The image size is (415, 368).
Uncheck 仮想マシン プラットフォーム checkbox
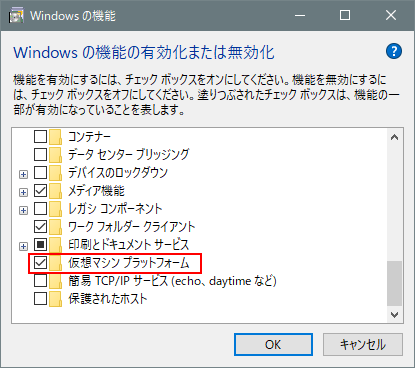[x=40, y=263]
